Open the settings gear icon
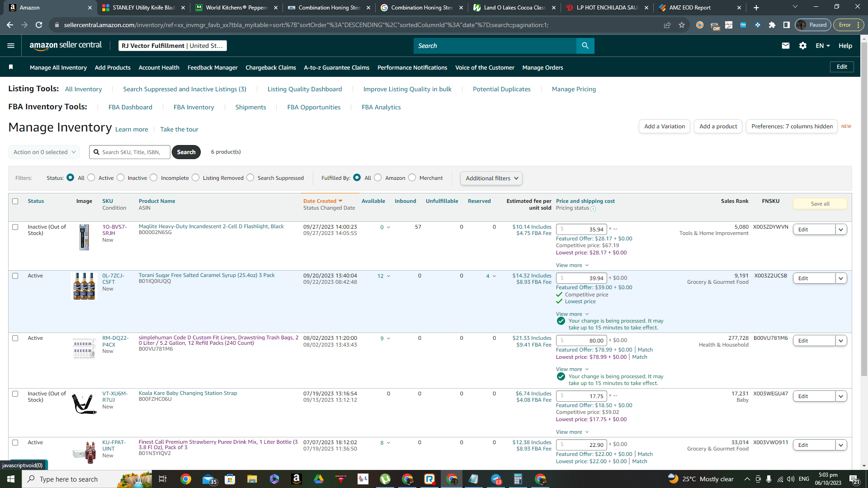The height and width of the screenshot is (488, 868). pos(803,46)
